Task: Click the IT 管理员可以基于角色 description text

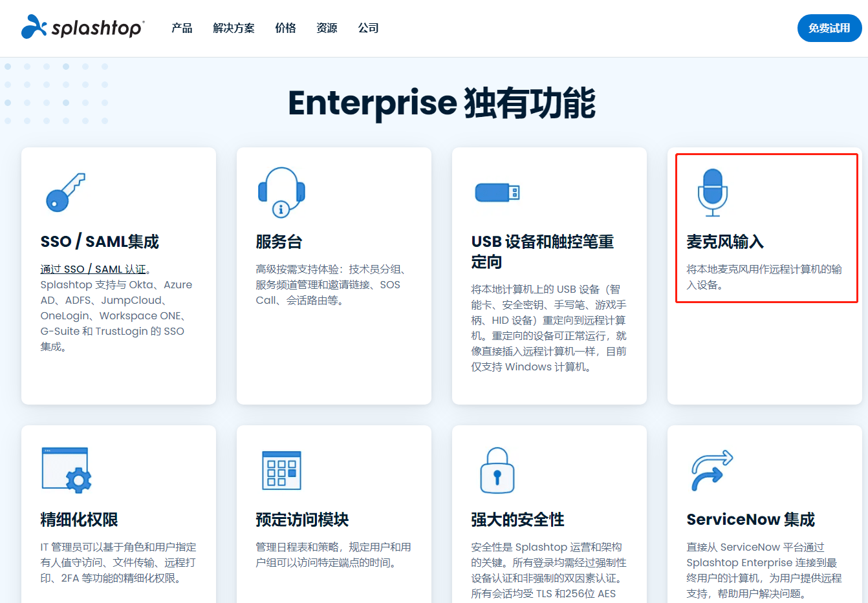Action: [118, 562]
